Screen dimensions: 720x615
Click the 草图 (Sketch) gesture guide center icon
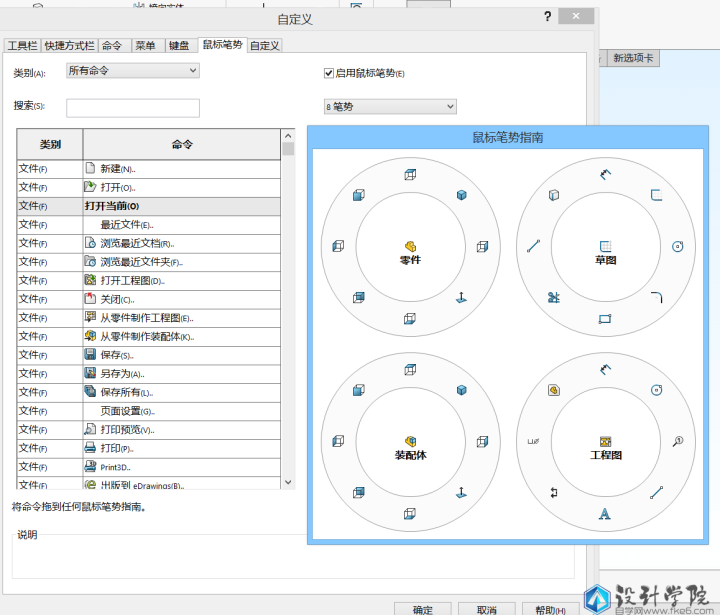tap(604, 245)
